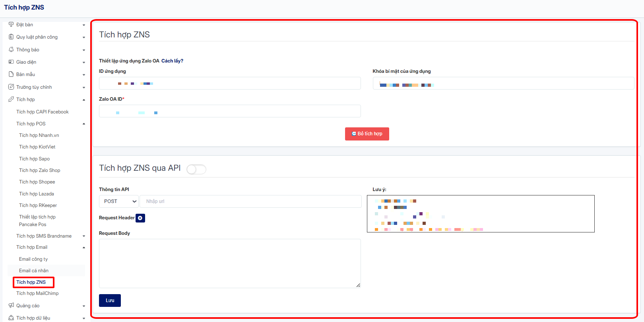Add a Request Header with plus icon
Viewport: 644px width, 322px height.
(140, 218)
